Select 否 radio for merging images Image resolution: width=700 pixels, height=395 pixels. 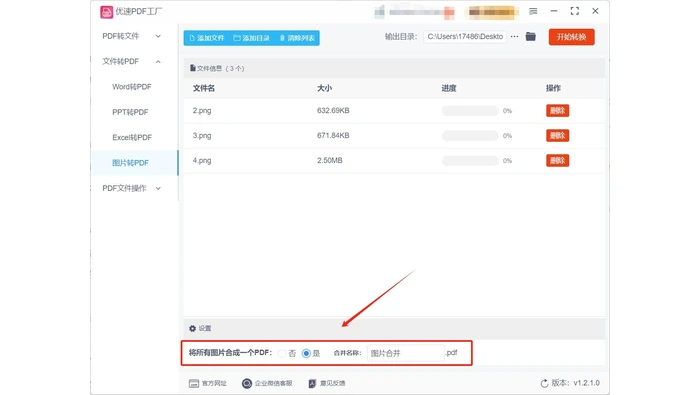tap(282, 353)
